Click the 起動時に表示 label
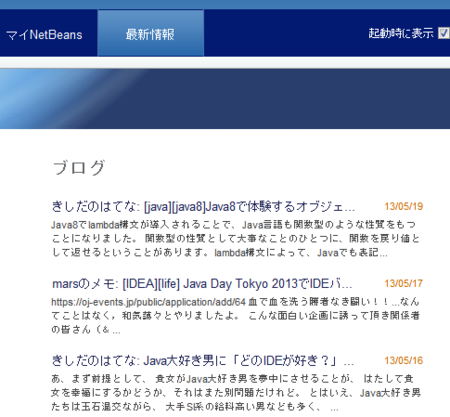This screenshot has width=450, height=417. pyautogui.click(x=401, y=33)
